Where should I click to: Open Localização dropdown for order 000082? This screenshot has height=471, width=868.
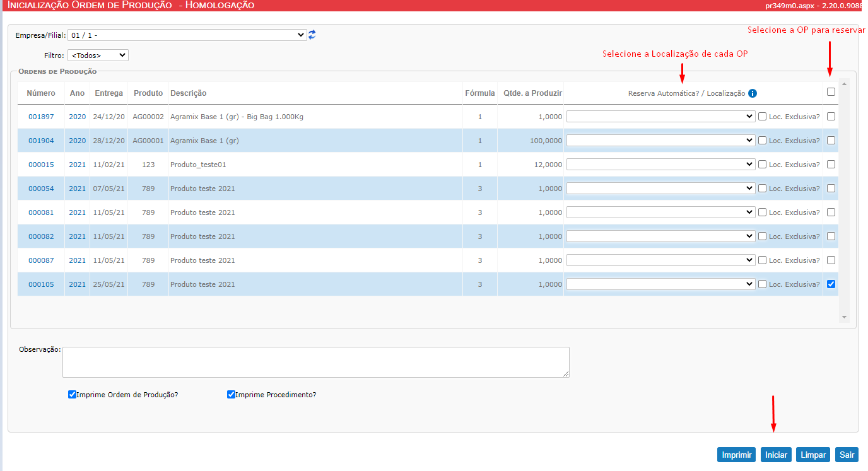click(x=660, y=236)
